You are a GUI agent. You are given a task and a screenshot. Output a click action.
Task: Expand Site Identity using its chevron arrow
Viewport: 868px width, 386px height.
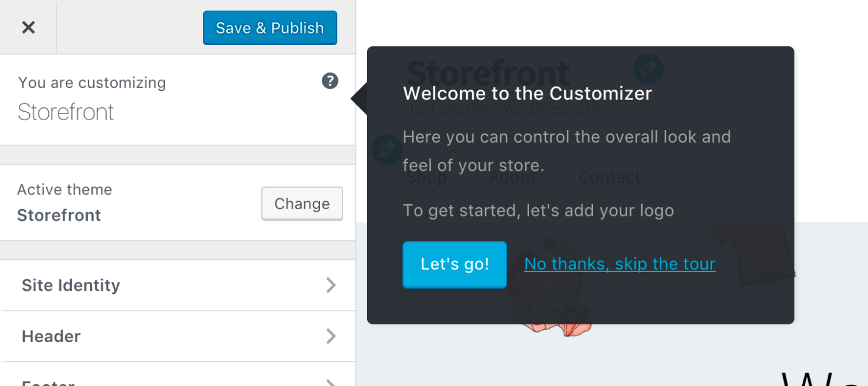330,285
